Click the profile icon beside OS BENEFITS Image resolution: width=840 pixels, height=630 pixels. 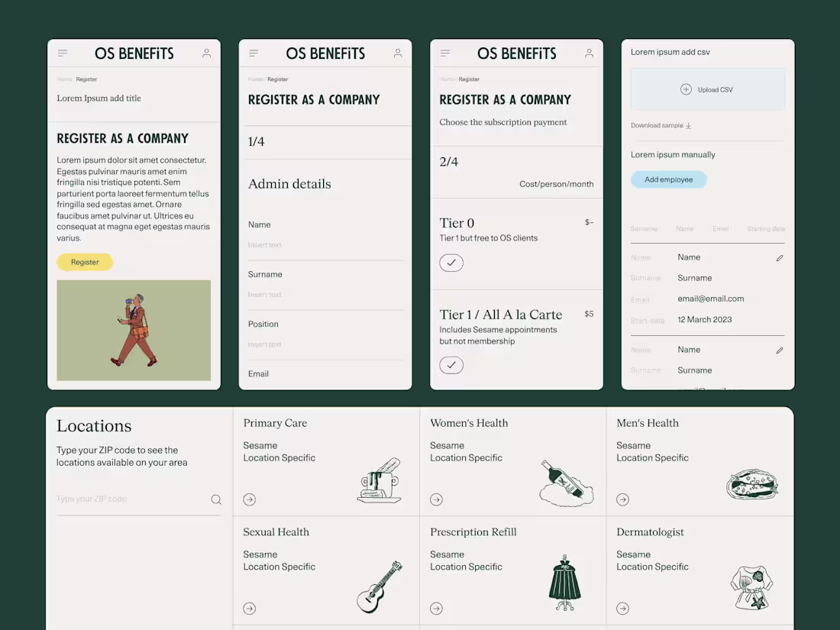coord(206,53)
